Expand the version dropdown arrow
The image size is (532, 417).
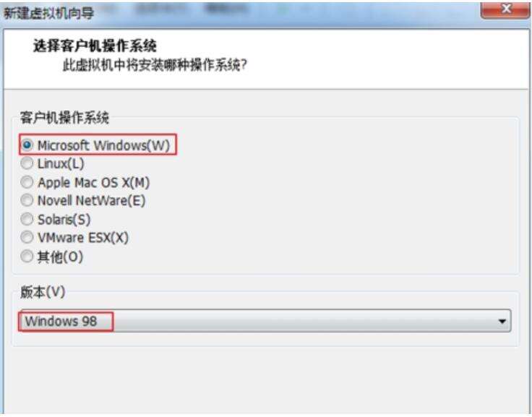tap(502, 321)
